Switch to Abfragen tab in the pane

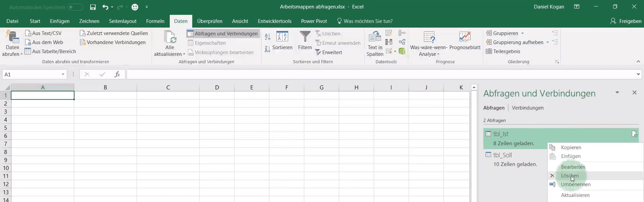coord(494,108)
